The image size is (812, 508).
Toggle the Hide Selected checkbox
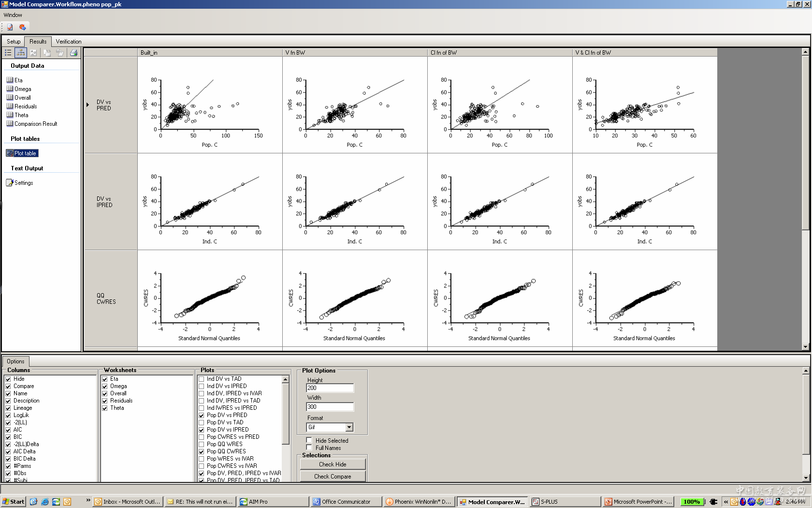pos(309,440)
